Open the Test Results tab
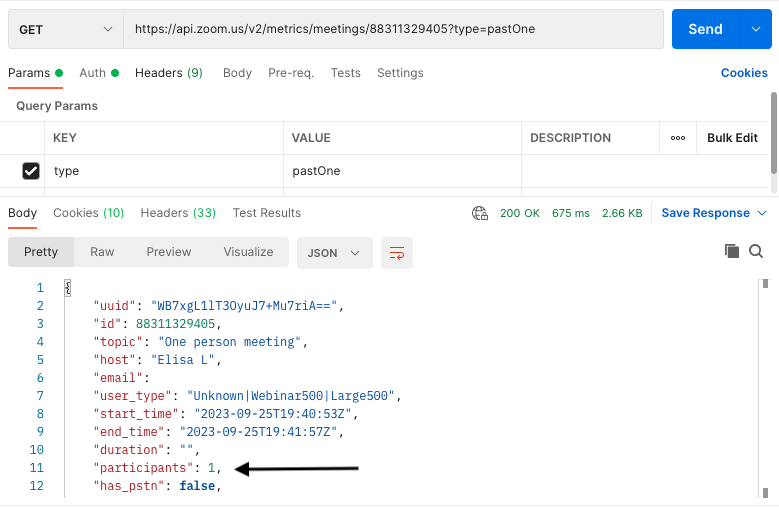 pyautogui.click(x=267, y=213)
